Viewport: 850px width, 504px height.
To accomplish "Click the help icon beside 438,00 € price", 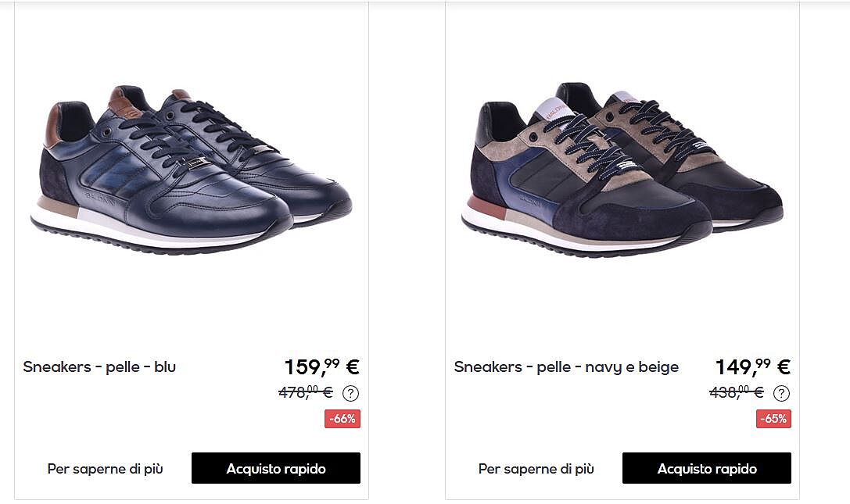I will click(781, 393).
